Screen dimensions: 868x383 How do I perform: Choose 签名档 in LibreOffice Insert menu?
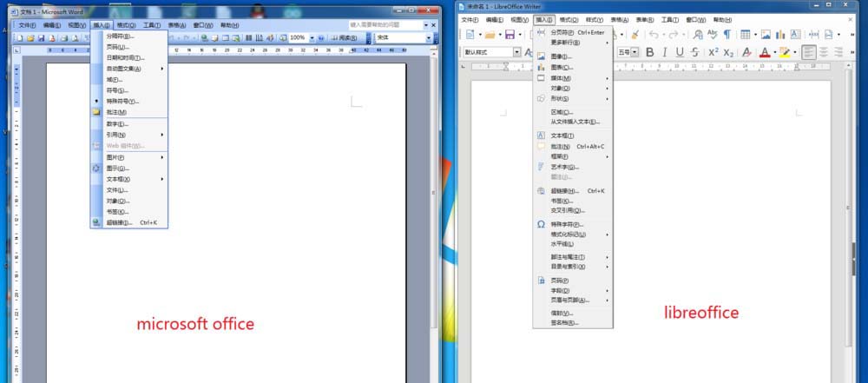(572, 322)
